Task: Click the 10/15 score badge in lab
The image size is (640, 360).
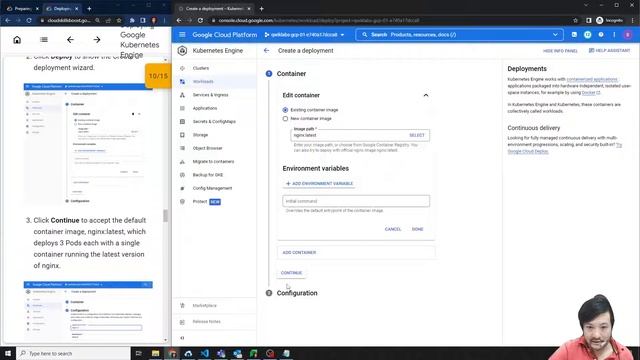Action: (158, 76)
